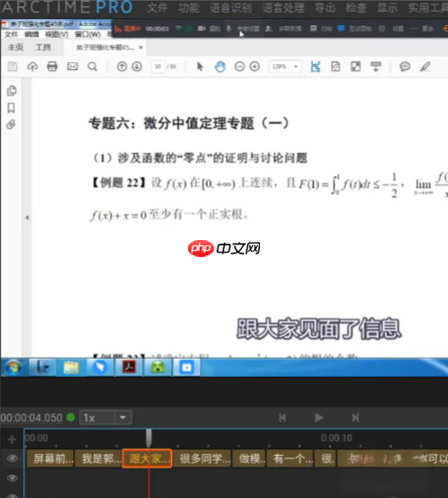
Task: Jump to next subtitle with skip-forward button
Action: click(x=355, y=417)
